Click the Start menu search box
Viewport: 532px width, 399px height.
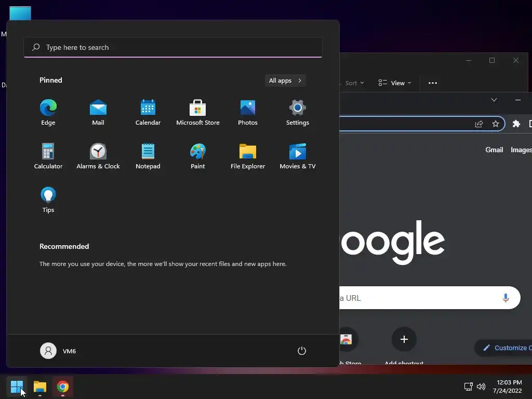click(173, 47)
